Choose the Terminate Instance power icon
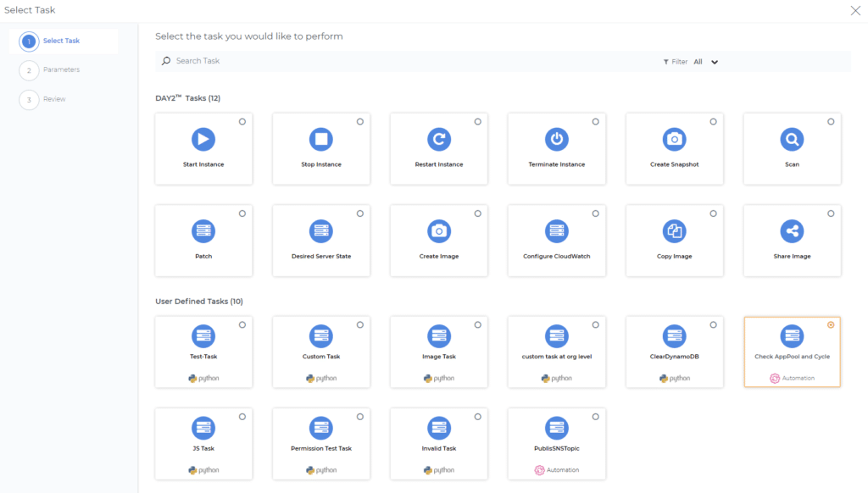 [x=556, y=140]
